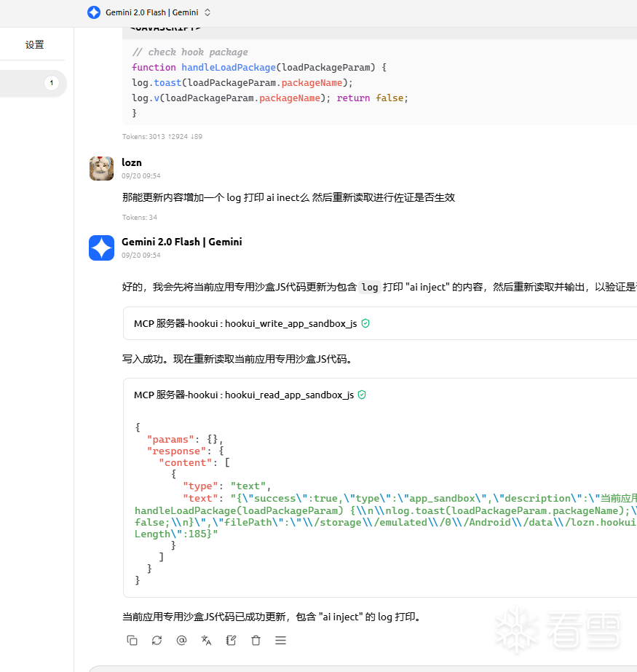Click the user message containing 那能更新内容增加一个 log

[288, 197]
